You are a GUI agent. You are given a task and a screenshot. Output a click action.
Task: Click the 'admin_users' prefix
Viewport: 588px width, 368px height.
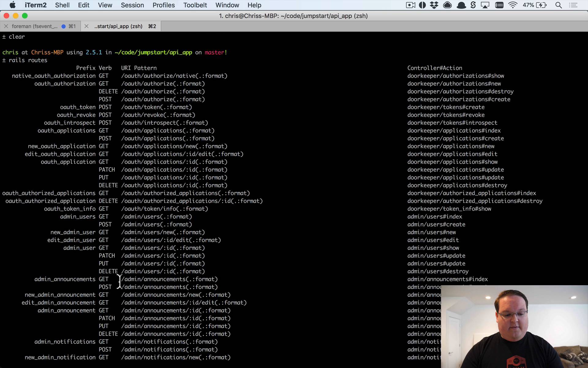78,217
